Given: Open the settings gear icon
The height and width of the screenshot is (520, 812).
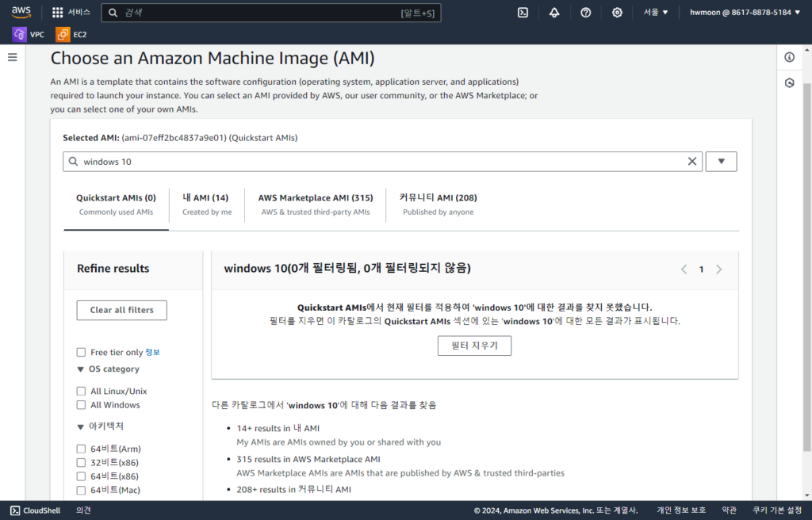Looking at the screenshot, I should coord(617,13).
